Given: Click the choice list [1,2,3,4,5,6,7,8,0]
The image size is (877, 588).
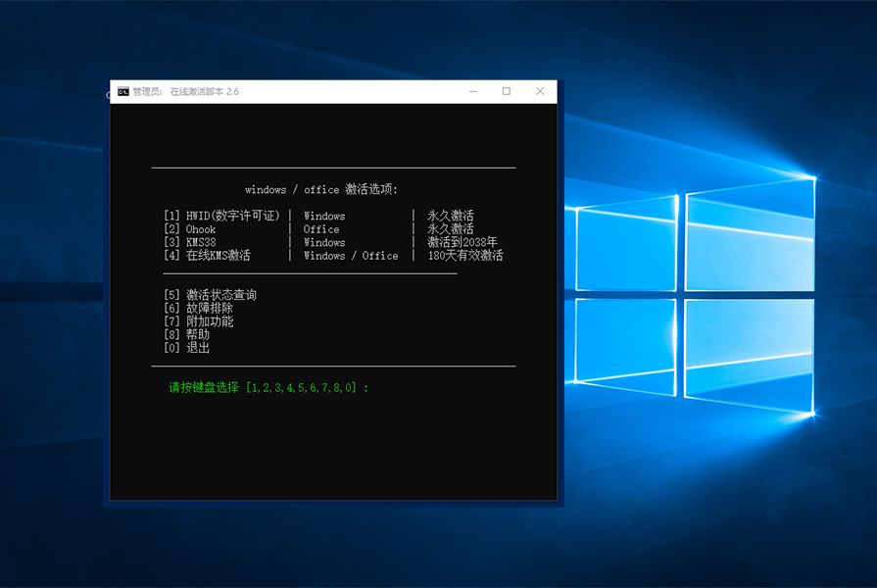Looking at the screenshot, I should tap(301, 388).
